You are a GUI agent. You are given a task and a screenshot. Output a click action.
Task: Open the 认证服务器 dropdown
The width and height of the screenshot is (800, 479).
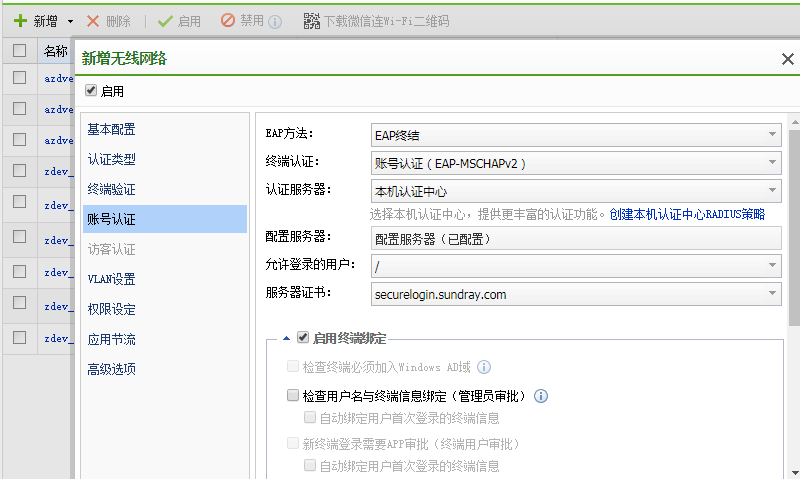576,191
